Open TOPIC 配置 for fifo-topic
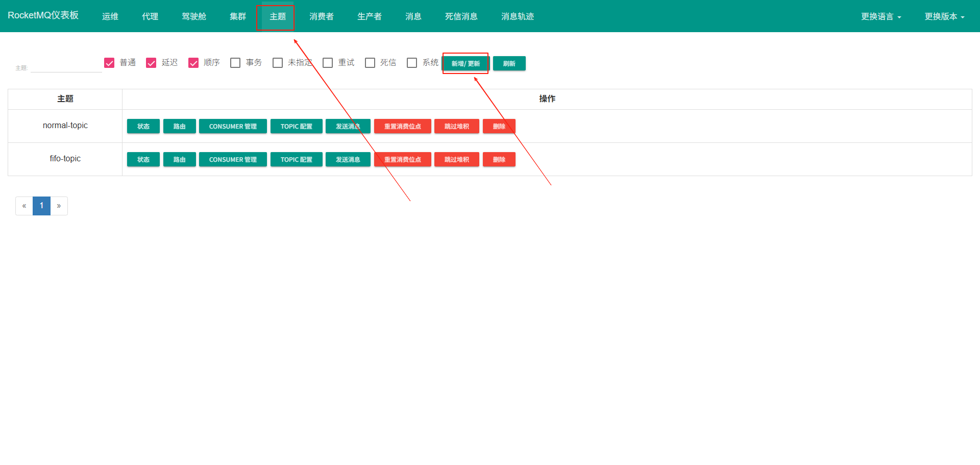Screen dimensions: 980x465 (x=297, y=159)
